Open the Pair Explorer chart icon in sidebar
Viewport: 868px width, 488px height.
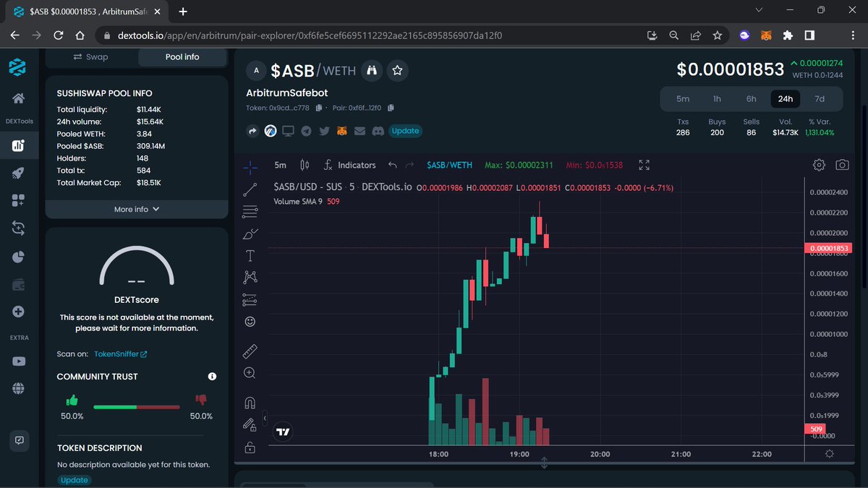tap(18, 146)
